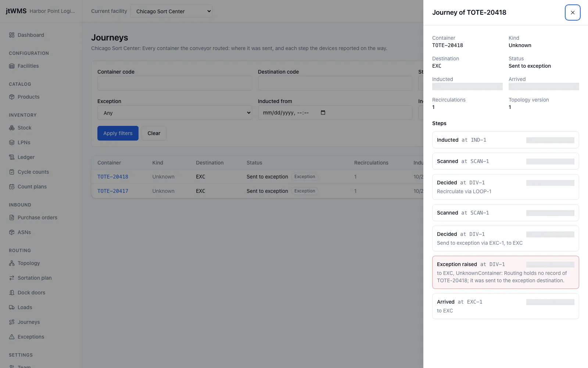Click the jtWMS logo text
Viewport: 588px width, 368px height.
pyautogui.click(x=16, y=11)
